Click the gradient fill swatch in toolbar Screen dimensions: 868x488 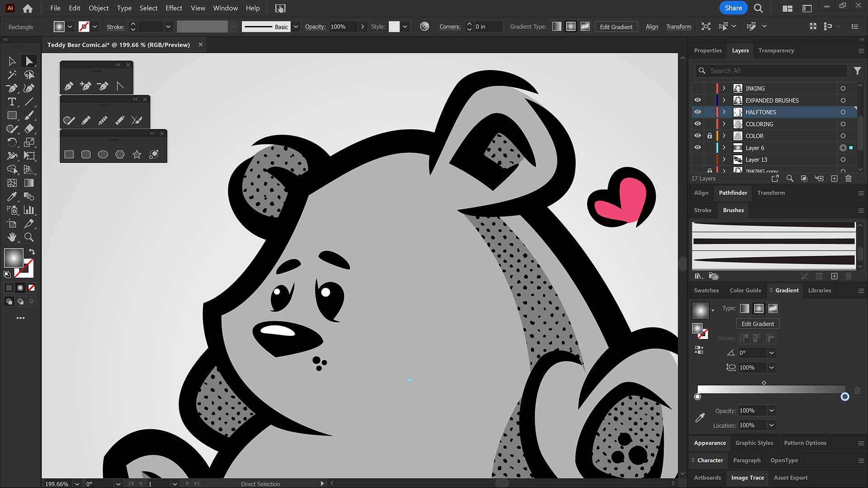click(x=14, y=258)
